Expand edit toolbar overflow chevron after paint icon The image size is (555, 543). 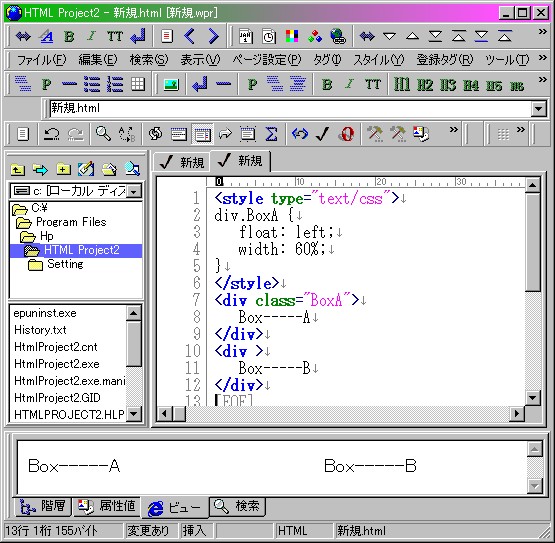pyautogui.click(x=453, y=130)
